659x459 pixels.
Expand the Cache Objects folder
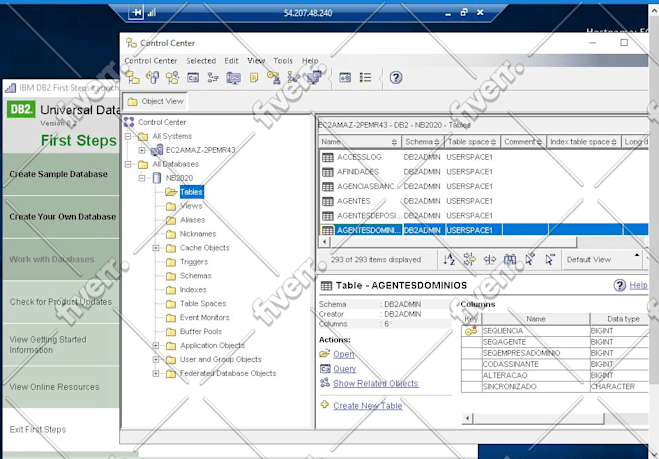[156, 248]
